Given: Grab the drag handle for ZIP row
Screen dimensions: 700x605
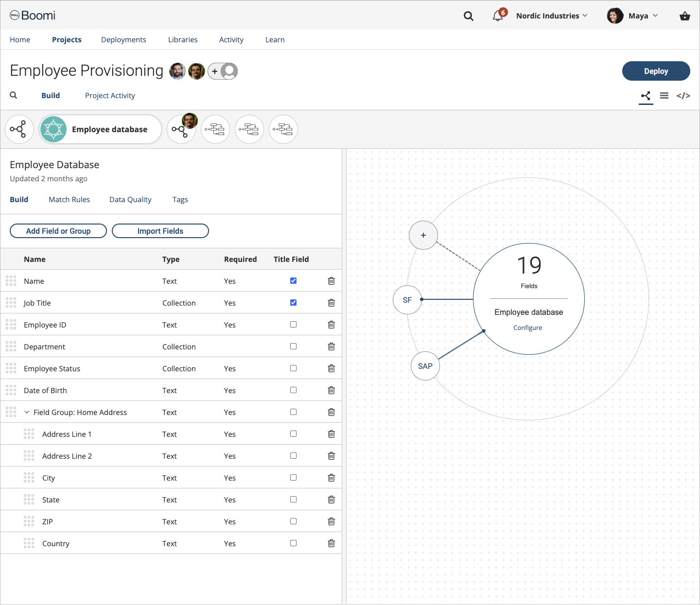Looking at the screenshot, I should 29,521.
